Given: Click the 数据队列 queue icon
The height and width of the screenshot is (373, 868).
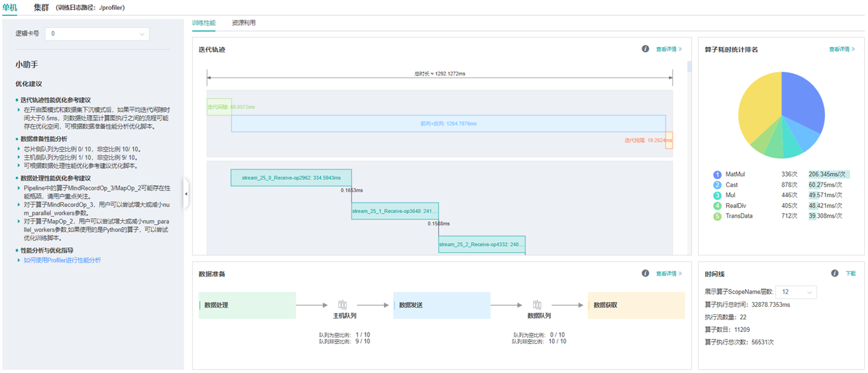Looking at the screenshot, I should [537, 305].
